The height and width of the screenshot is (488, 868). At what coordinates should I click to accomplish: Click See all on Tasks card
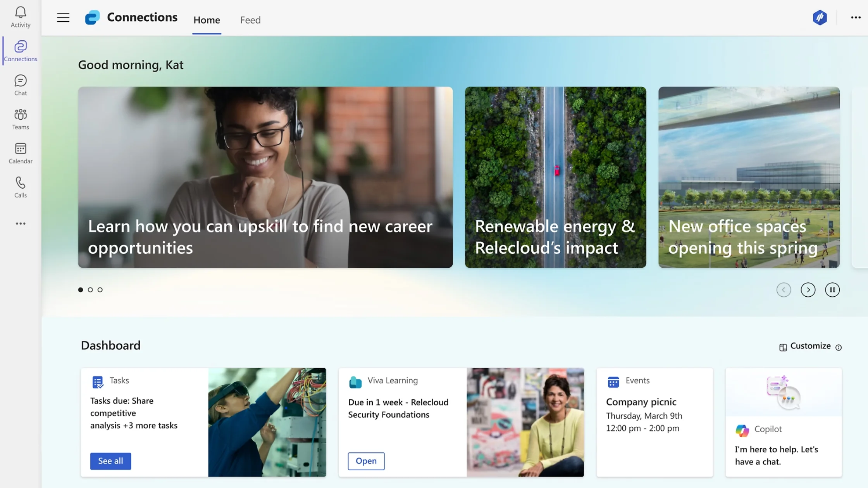pyautogui.click(x=110, y=461)
